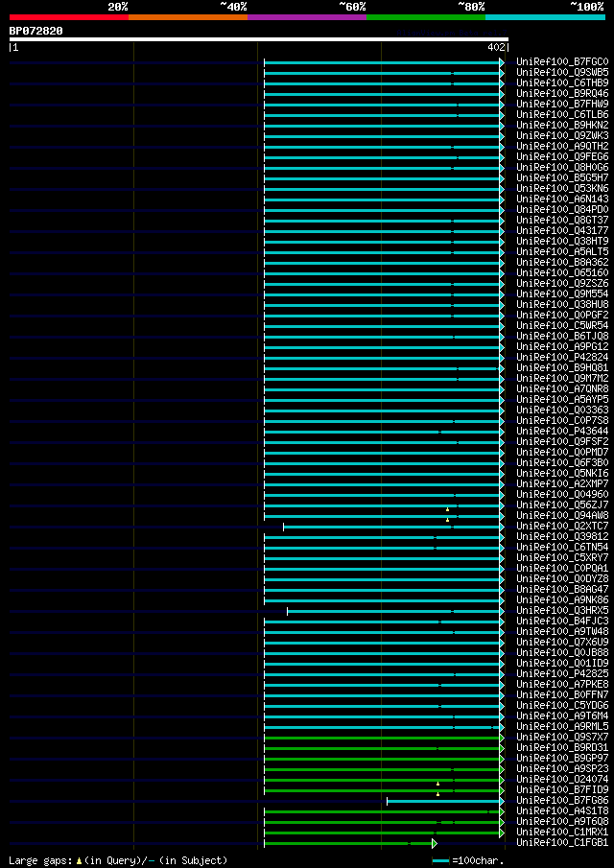Select the UniRef100_A9TW48 label
The width and height of the screenshot is (614, 868).
pos(562,631)
